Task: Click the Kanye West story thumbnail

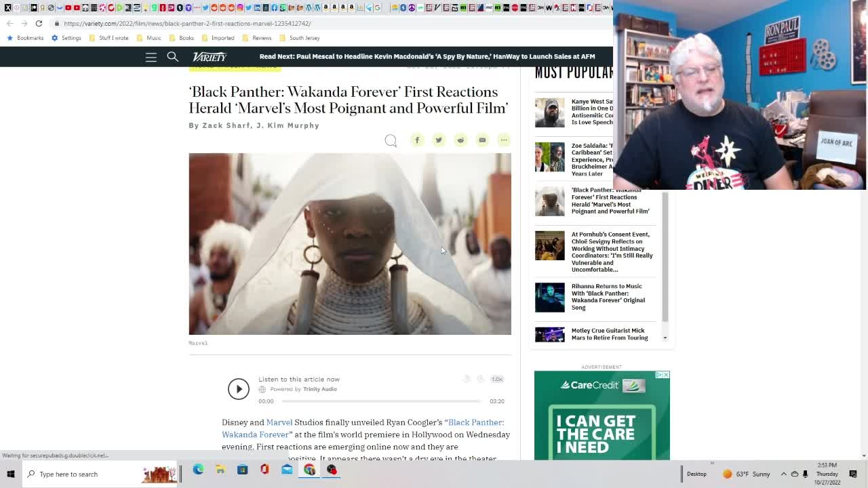Action: (549, 113)
